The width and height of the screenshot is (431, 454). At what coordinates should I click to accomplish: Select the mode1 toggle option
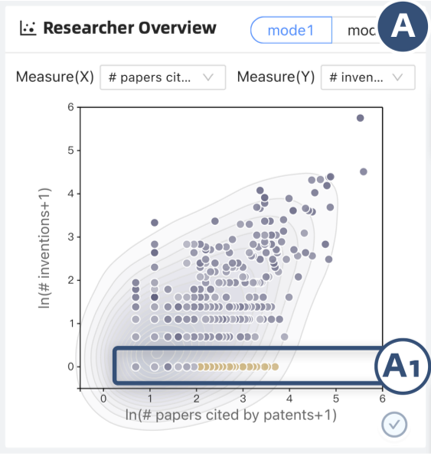tap(291, 30)
